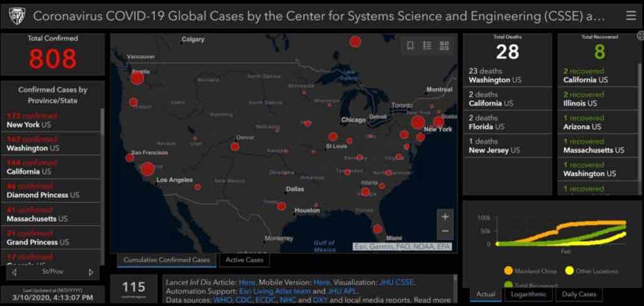Select 2 deaths California US row

[507, 99]
